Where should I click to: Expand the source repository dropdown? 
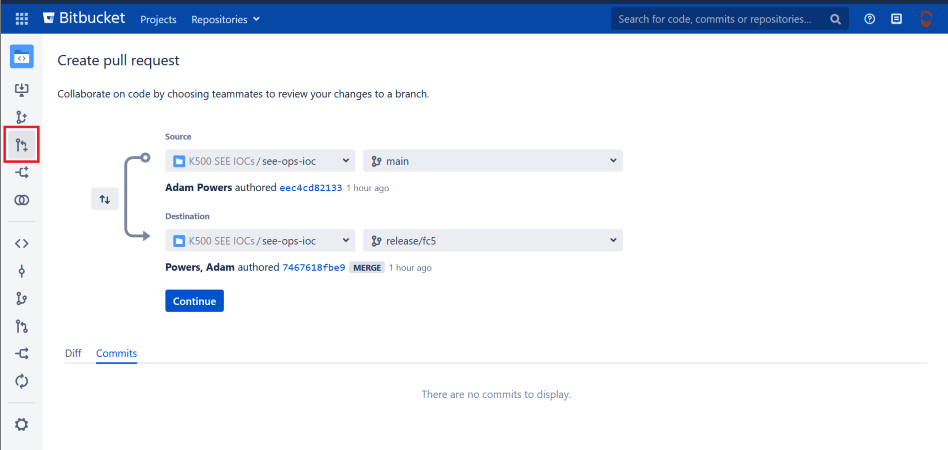[260, 161]
